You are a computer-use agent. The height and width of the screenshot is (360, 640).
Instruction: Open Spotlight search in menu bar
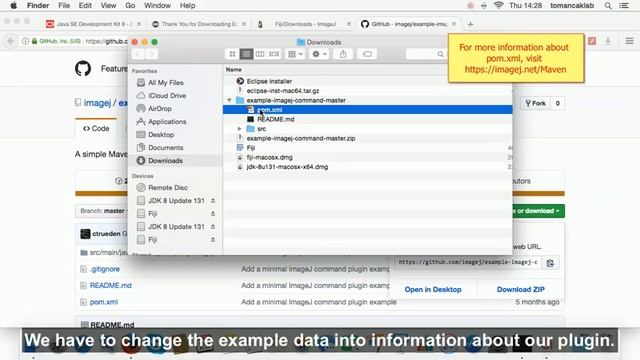[x=608, y=6]
